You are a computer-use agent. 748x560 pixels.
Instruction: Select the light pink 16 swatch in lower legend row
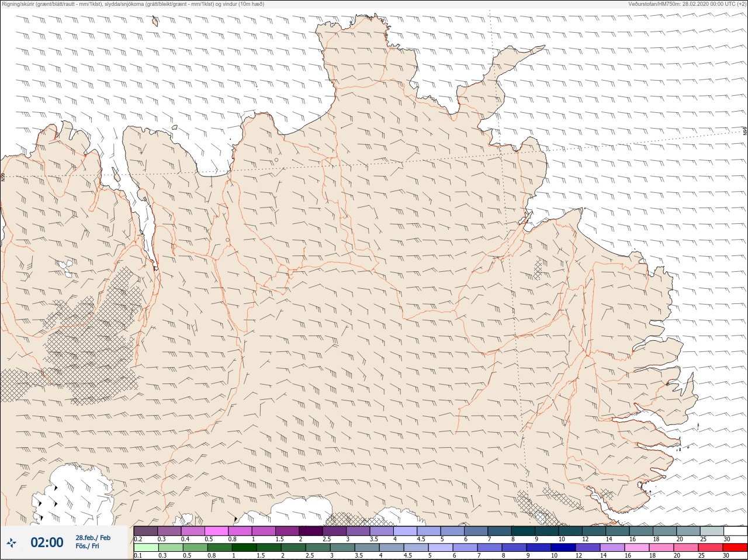tap(637, 548)
